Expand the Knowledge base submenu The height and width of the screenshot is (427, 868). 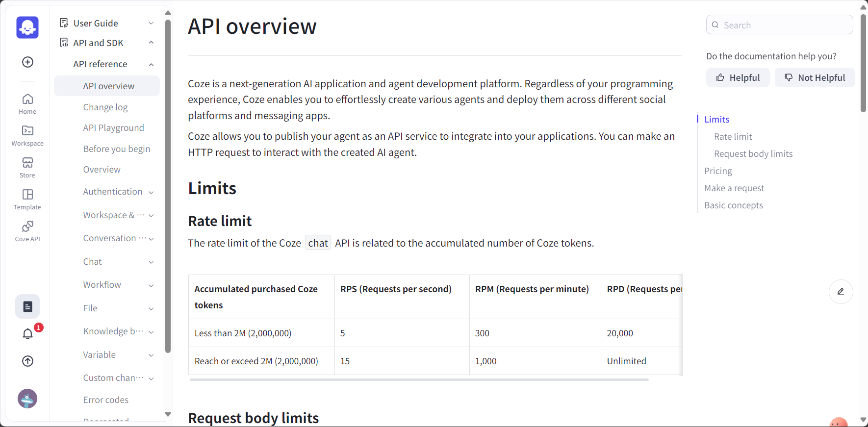151,332
